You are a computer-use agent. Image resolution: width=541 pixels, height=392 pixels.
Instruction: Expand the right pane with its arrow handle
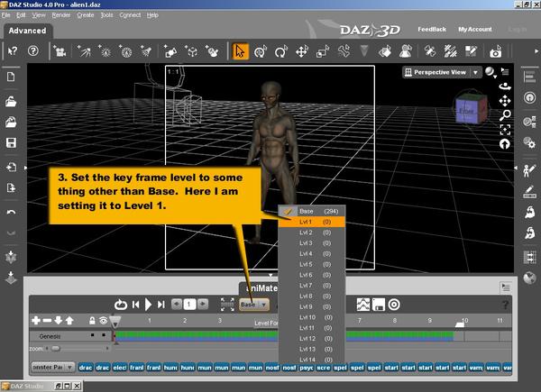click(516, 168)
